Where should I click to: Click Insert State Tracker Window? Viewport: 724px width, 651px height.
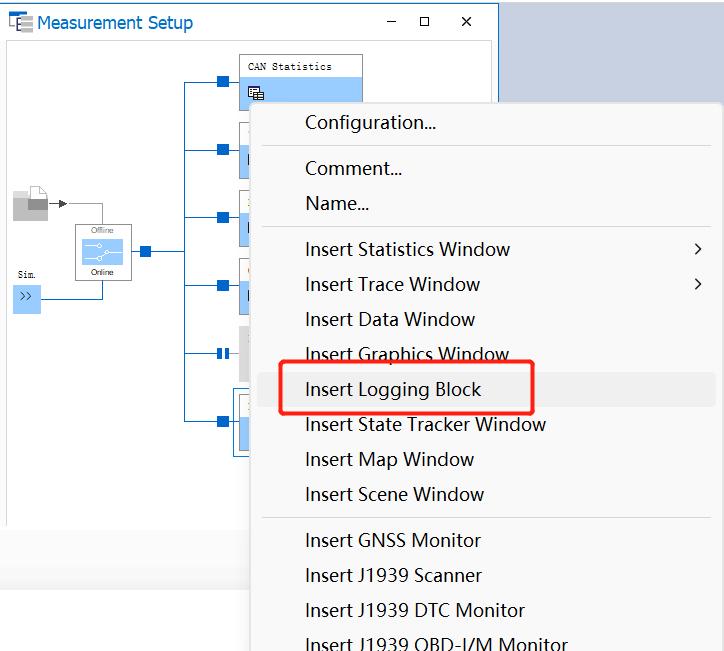pos(425,424)
